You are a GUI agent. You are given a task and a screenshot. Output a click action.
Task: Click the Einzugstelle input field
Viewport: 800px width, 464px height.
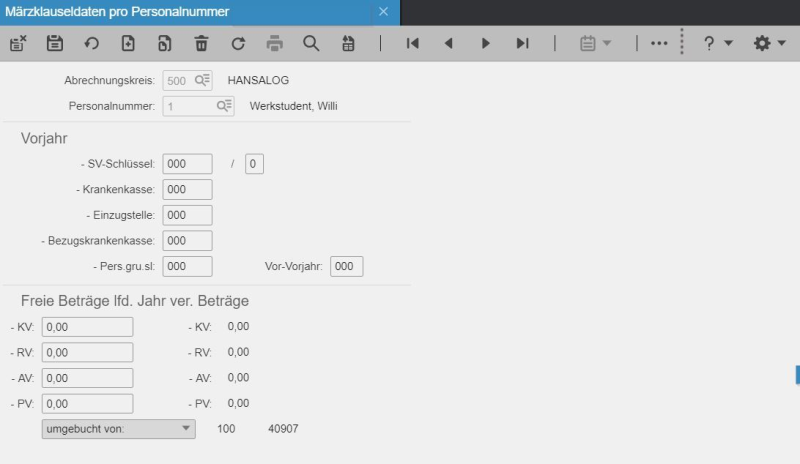coord(187,215)
